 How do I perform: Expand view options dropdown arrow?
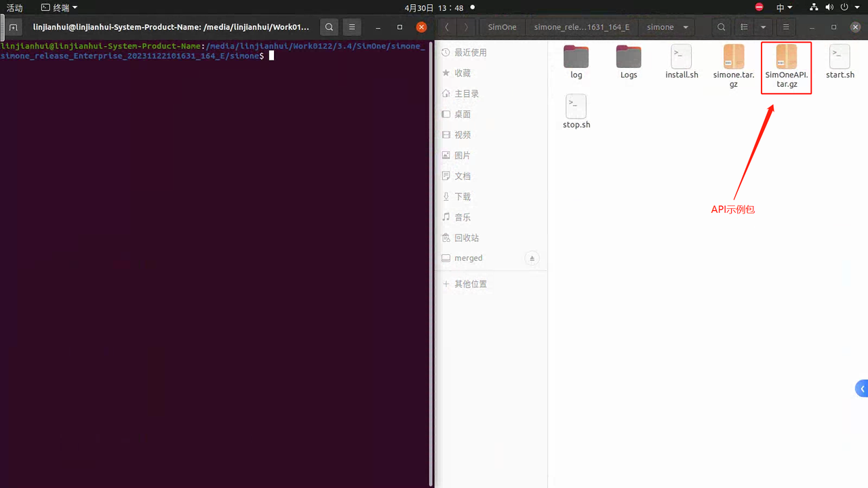tap(764, 27)
